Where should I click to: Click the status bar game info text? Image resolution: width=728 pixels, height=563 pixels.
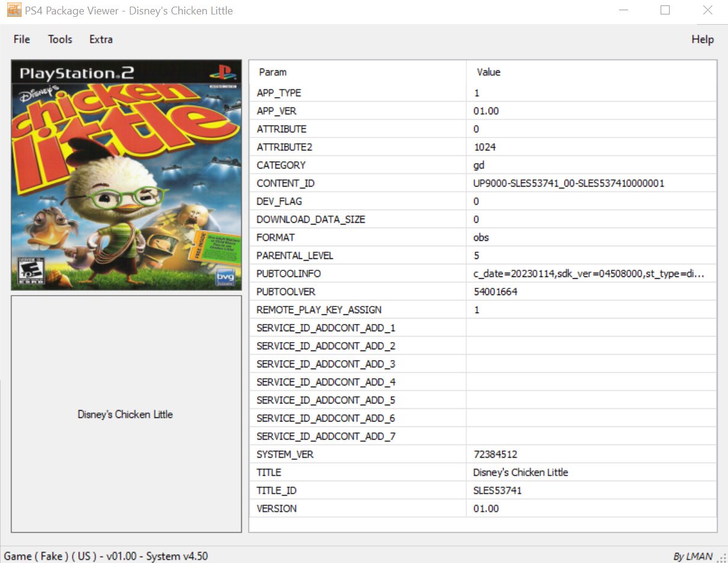(x=106, y=556)
